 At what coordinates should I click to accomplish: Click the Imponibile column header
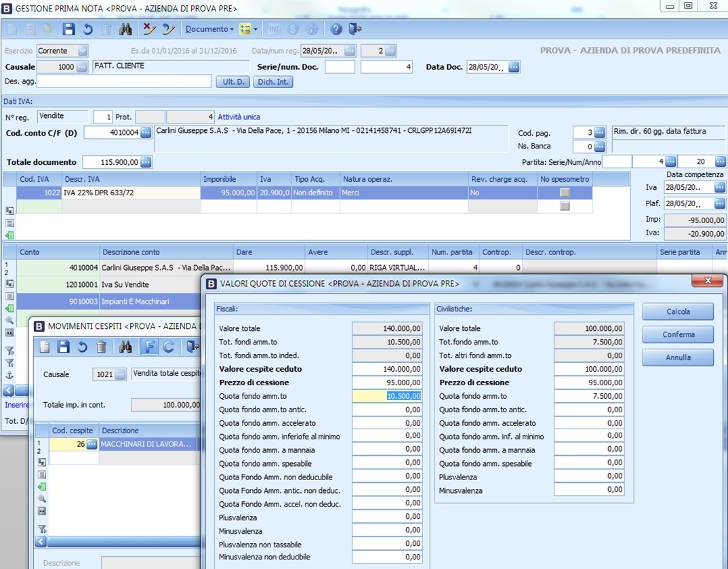(228, 179)
